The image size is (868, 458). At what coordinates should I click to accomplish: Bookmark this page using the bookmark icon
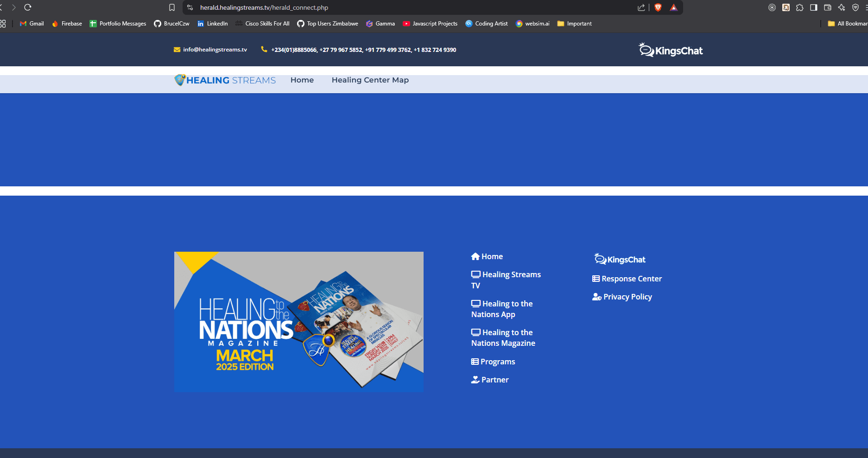pyautogui.click(x=172, y=7)
